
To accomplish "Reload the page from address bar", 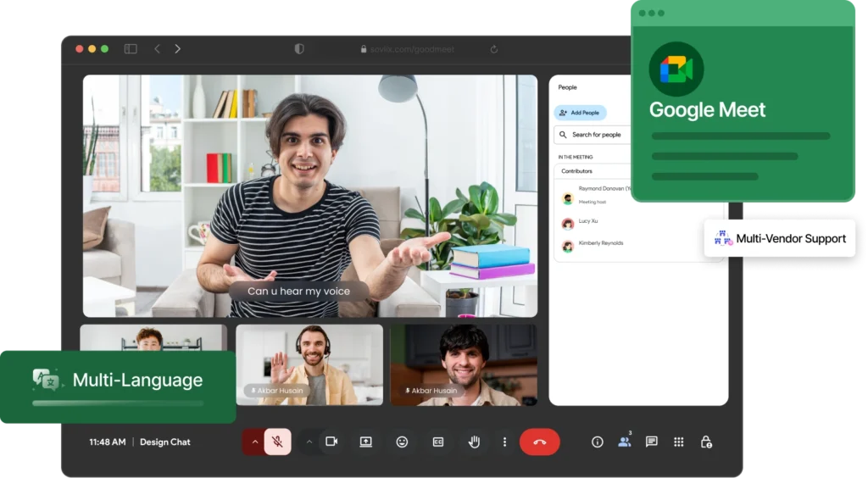I will pyautogui.click(x=494, y=49).
